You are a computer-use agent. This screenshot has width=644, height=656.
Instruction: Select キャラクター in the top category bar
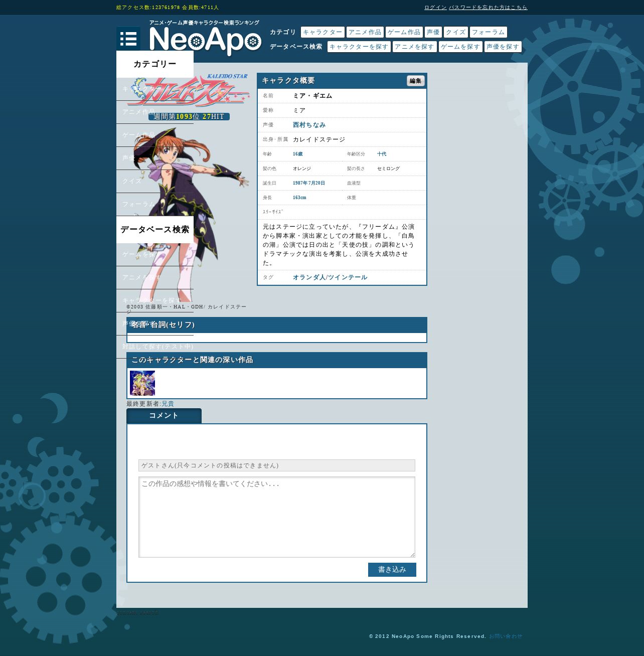click(323, 32)
